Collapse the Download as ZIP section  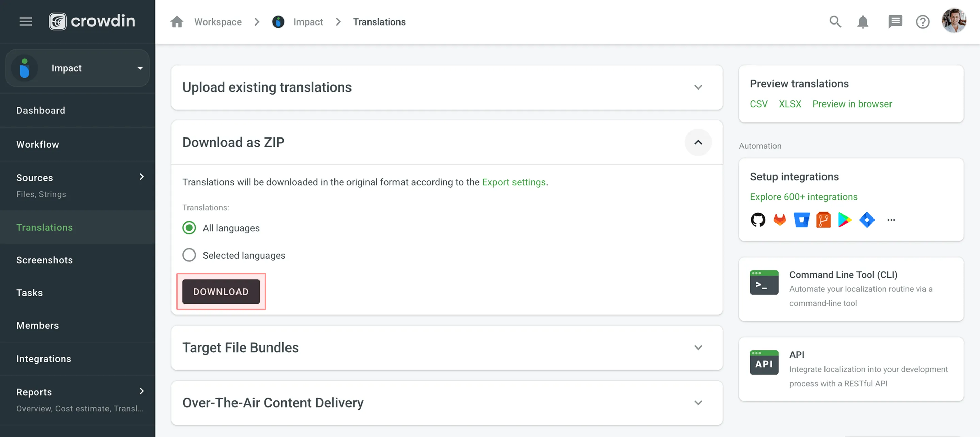(x=698, y=142)
